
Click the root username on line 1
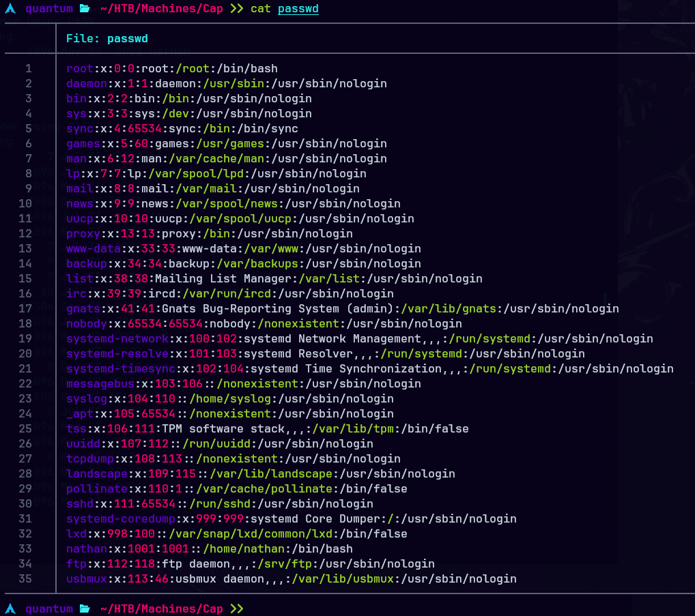(79, 69)
